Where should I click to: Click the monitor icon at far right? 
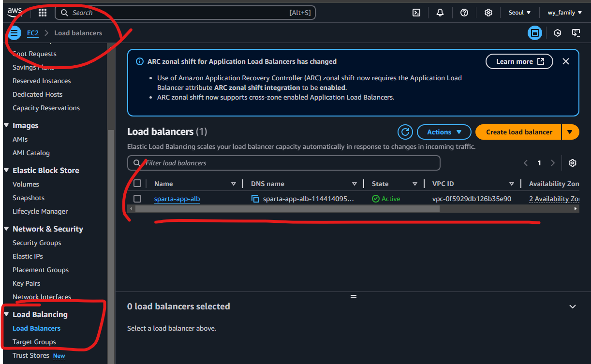click(x=576, y=33)
